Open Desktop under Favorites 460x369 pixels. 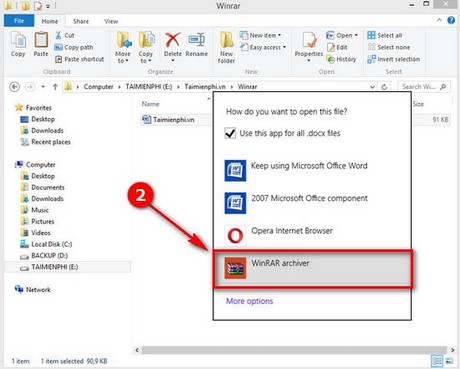coord(37,119)
